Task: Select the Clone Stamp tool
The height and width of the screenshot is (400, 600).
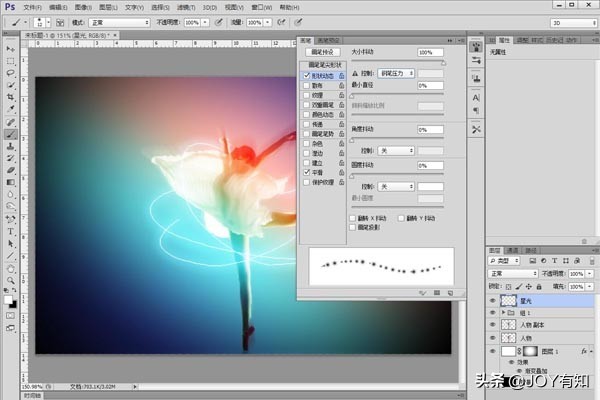Action: pos(10,146)
